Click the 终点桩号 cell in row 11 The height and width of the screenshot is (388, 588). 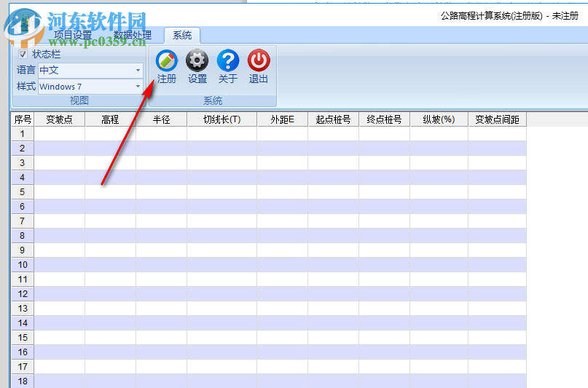[385, 280]
